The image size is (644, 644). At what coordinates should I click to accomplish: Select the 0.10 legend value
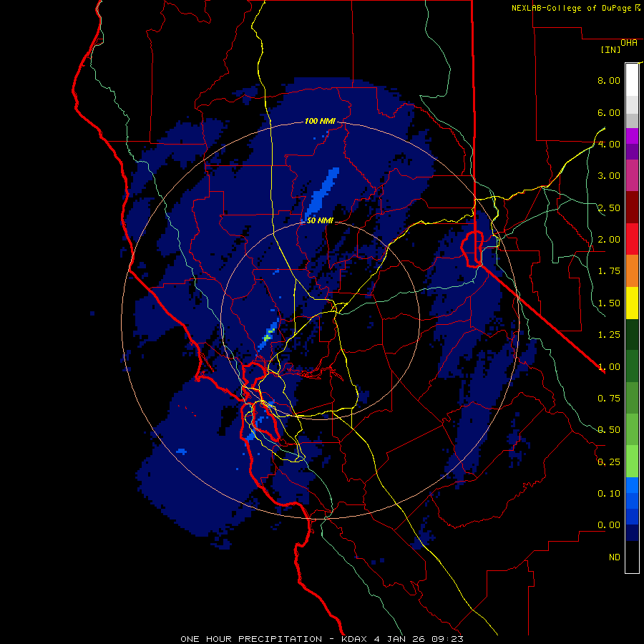(609, 494)
